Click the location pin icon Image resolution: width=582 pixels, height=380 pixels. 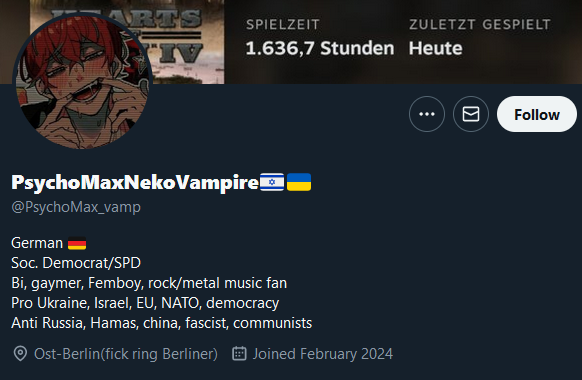[x=20, y=354]
